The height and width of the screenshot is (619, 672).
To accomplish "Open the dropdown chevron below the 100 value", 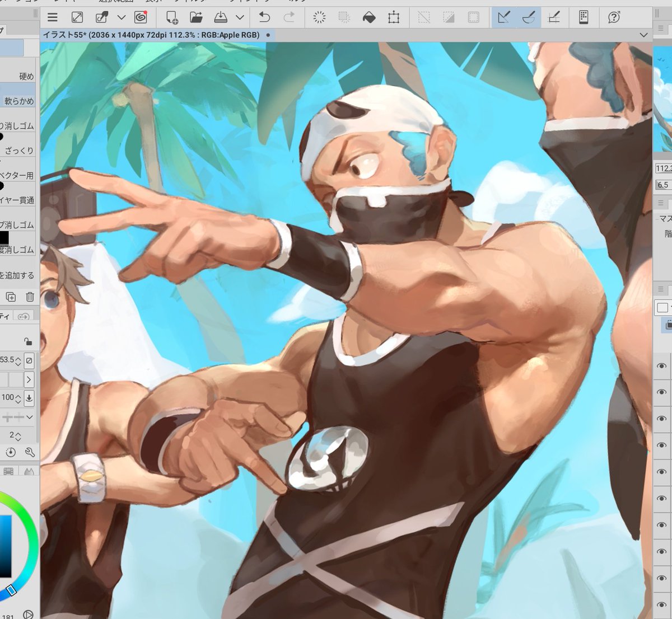I will 30,417.
